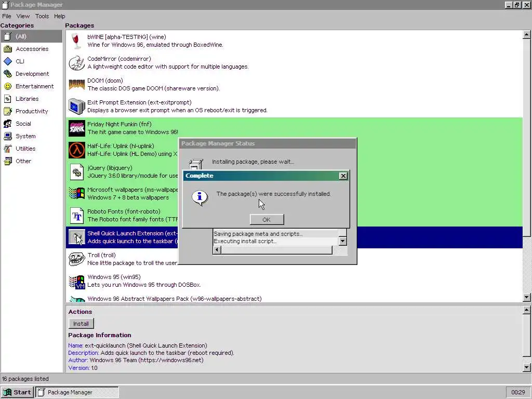Viewport: 532px width, 399px height.
Task: Click status log scroll down arrow
Action: click(x=343, y=241)
